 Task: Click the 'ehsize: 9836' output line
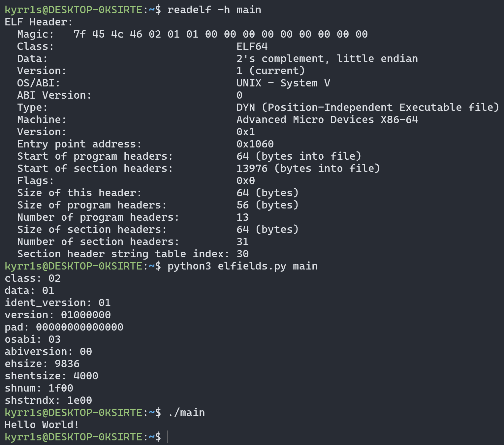[x=42, y=364]
